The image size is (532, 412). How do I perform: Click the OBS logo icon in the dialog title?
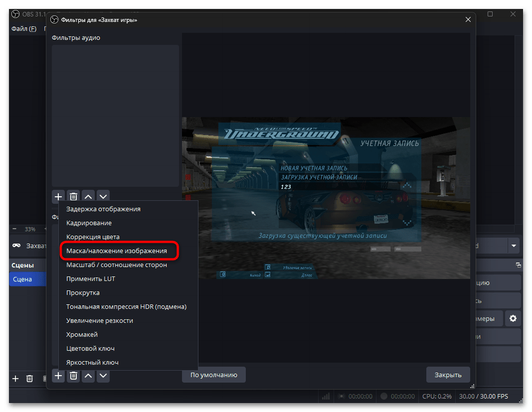tap(54, 20)
